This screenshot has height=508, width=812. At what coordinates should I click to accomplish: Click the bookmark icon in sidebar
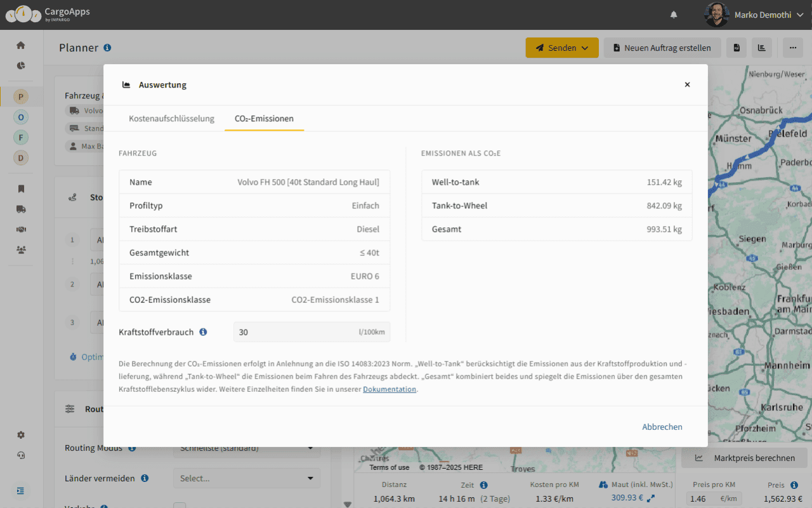pyautogui.click(x=21, y=189)
